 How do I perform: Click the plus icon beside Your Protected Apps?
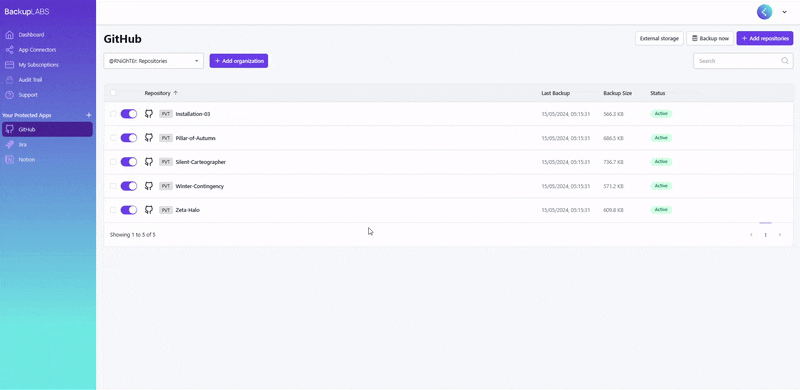coord(88,115)
